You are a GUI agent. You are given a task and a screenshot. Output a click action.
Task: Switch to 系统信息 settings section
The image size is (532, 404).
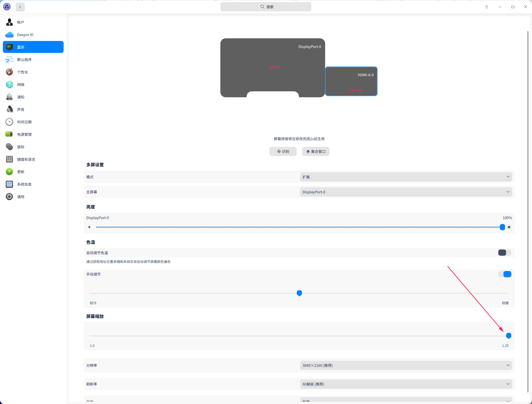click(24, 184)
